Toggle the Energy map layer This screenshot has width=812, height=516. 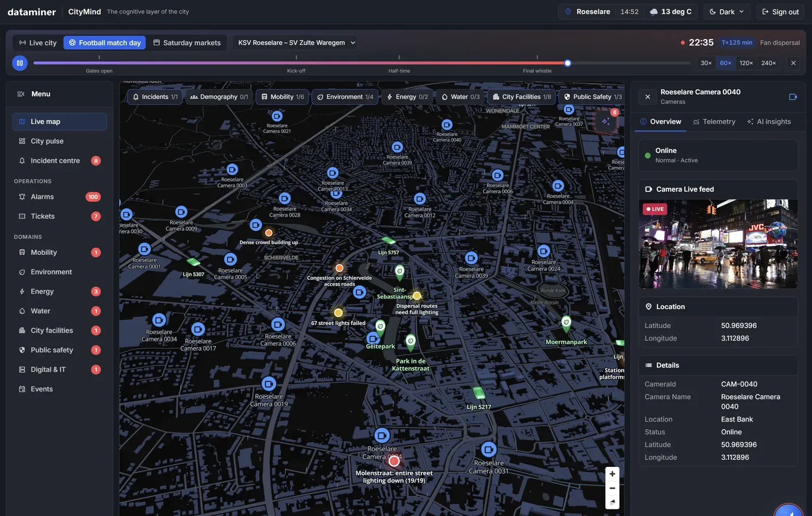click(x=408, y=97)
